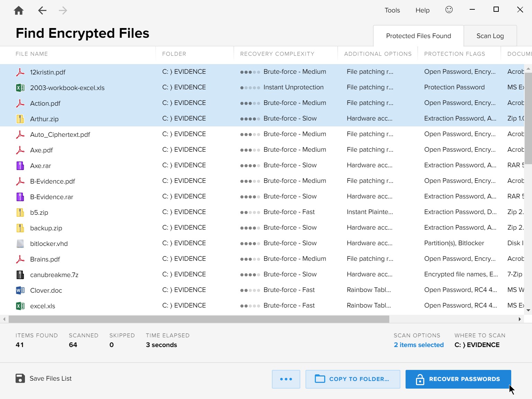This screenshot has height=399, width=532.
Task: Click the Excel icon beside 2003-workbook-excel.xls
Action: click(x=20, y=87)
